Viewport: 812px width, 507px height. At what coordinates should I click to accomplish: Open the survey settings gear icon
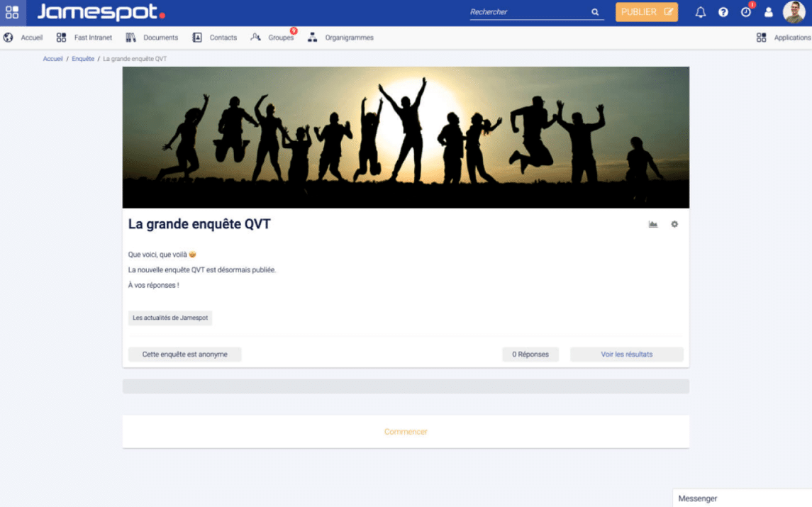pyautogui.click(x=674, y=225)
